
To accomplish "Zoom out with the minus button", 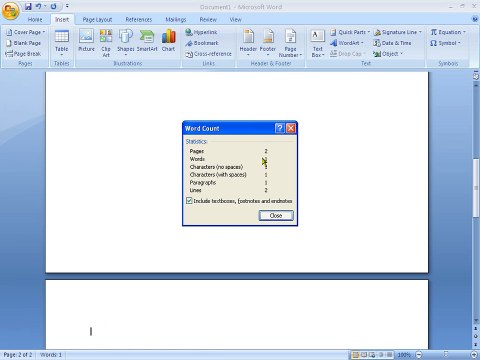I will (x=419, y=355).
